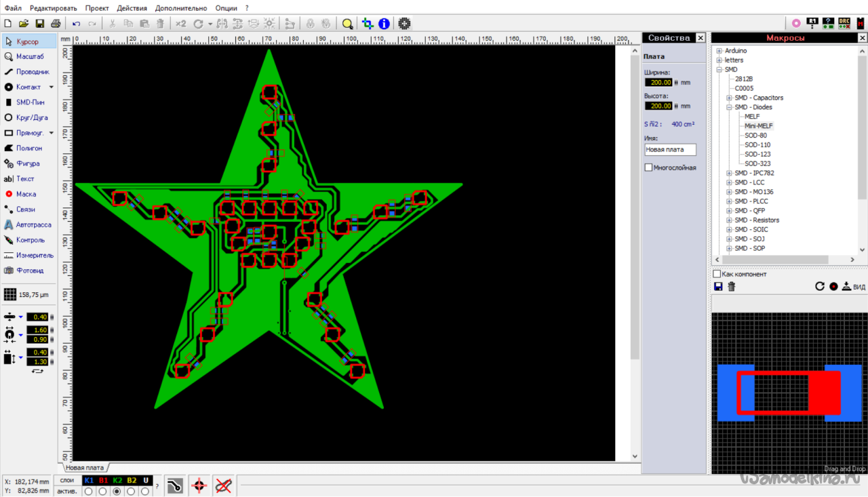
Task: Click the DRC check icon
Action: (844, 23)
